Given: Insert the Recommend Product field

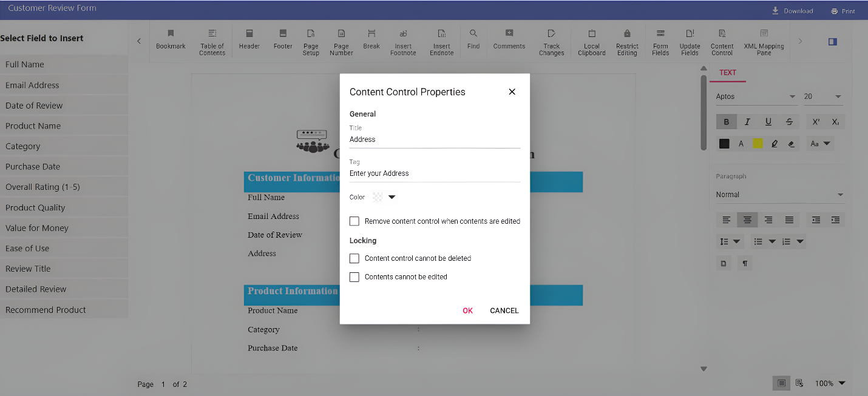Looking at the screenshot, I should (64, 309).
